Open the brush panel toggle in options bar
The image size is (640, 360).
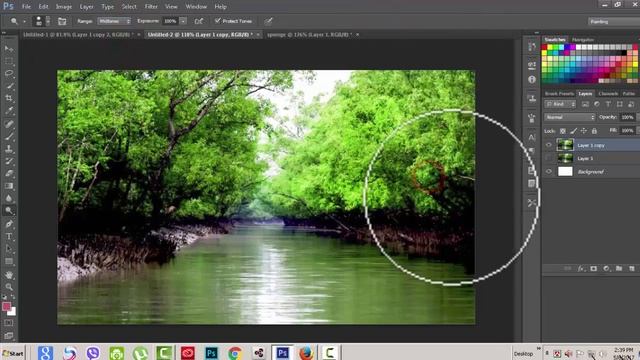tap(62, 21)
